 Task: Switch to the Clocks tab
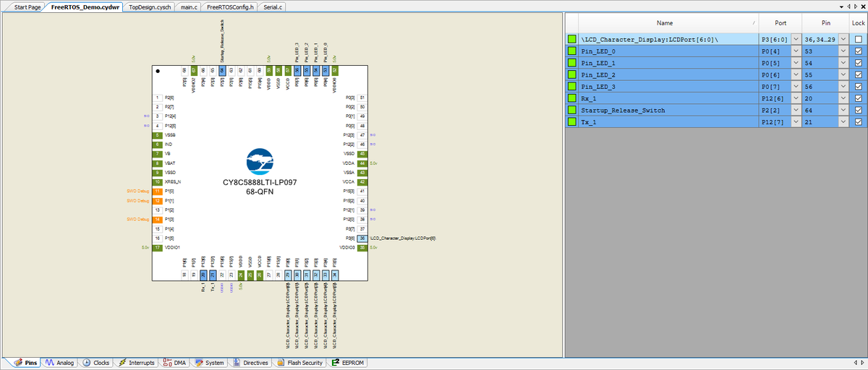(95, 363)
